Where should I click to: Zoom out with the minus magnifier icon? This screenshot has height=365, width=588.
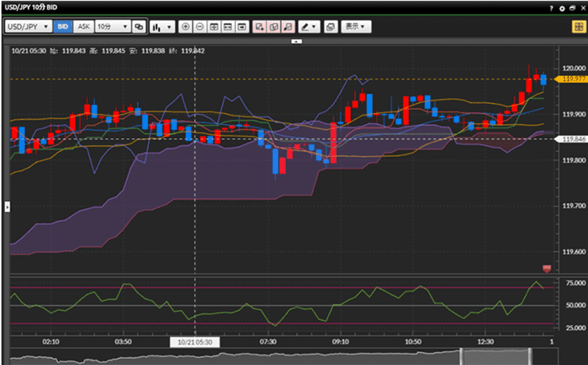pyautogui.click(x=199, y=26)
